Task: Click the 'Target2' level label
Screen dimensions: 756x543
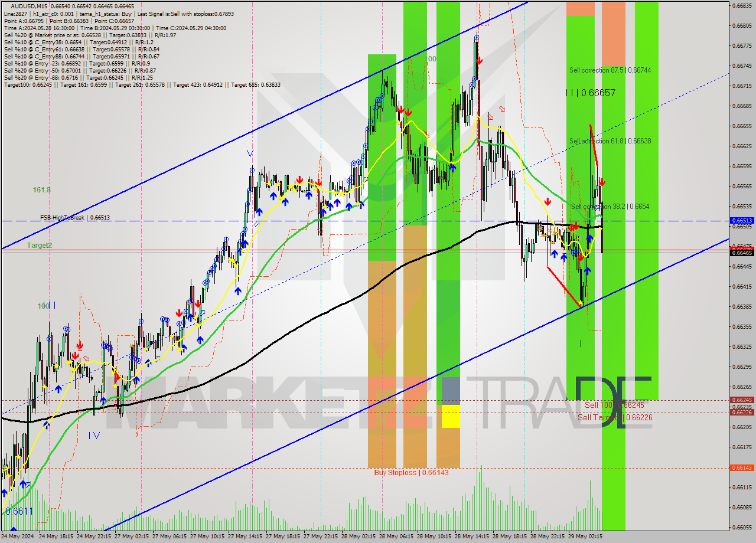Action: pyautogui.click(x=40, y=246)
